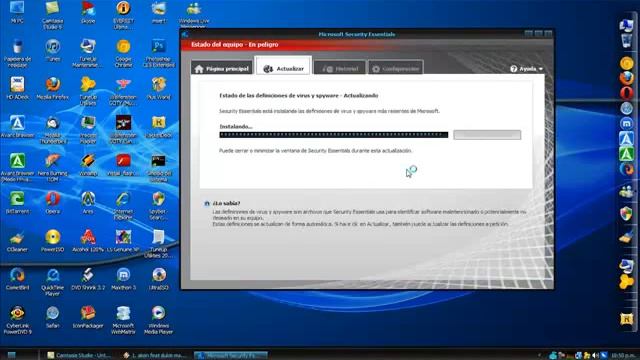The image size is (640, 360).
Task: Open the PowerISO desktop icon
Action: [x=53, y=240]
